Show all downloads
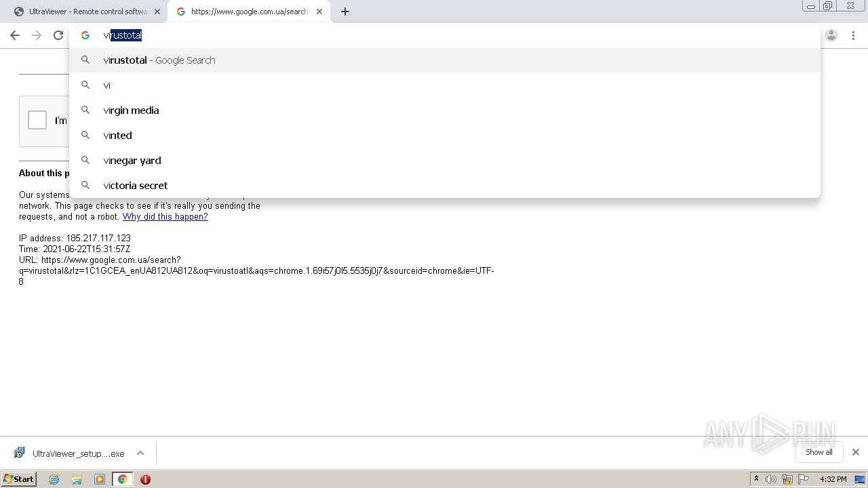The height and width of the screenshot is (488, 868). coord(819,452)
